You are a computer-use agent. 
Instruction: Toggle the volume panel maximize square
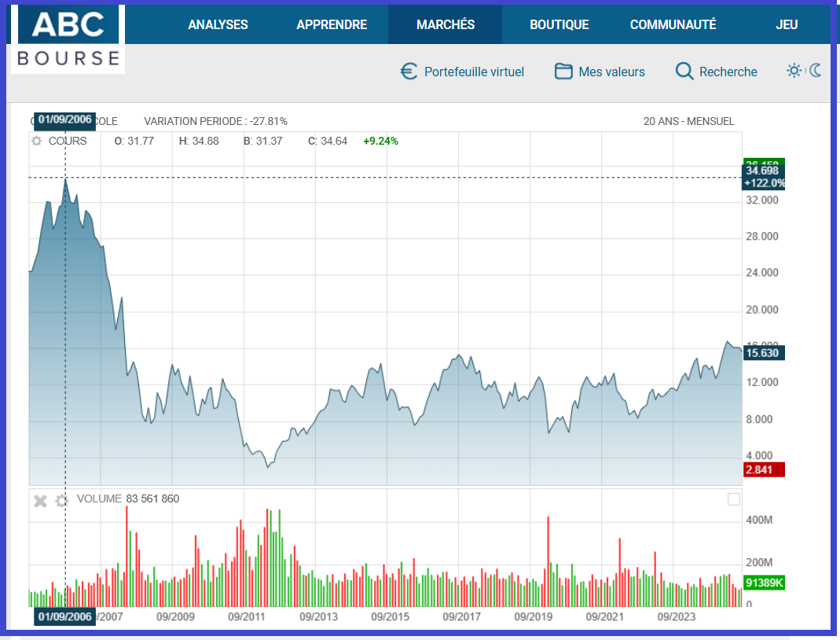734,499
